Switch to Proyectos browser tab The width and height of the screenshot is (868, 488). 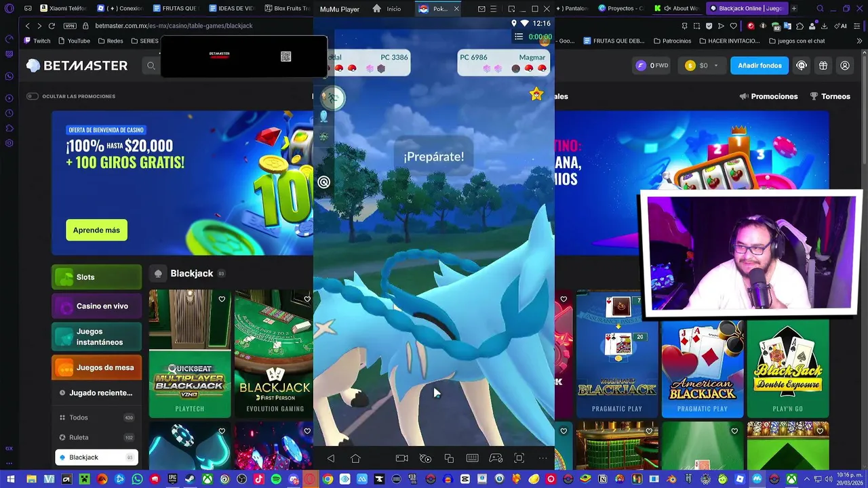coord(621,9)
